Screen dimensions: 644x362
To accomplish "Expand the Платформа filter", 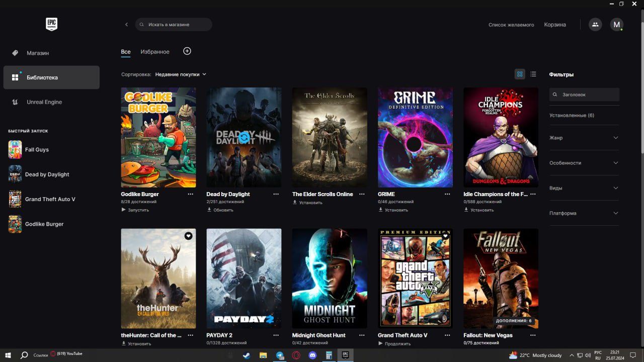I will tap(584, 213).
